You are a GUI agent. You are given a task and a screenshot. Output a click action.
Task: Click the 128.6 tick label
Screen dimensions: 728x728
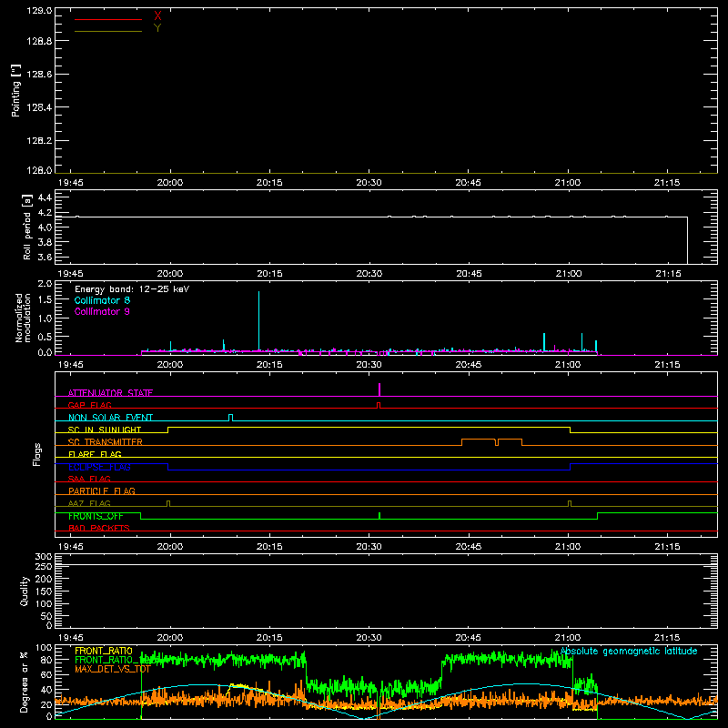tap(39, 75)
